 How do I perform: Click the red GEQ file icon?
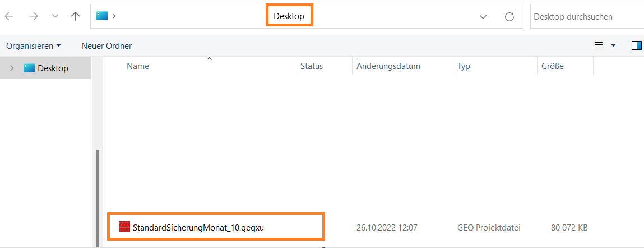[x=124, y=227]
